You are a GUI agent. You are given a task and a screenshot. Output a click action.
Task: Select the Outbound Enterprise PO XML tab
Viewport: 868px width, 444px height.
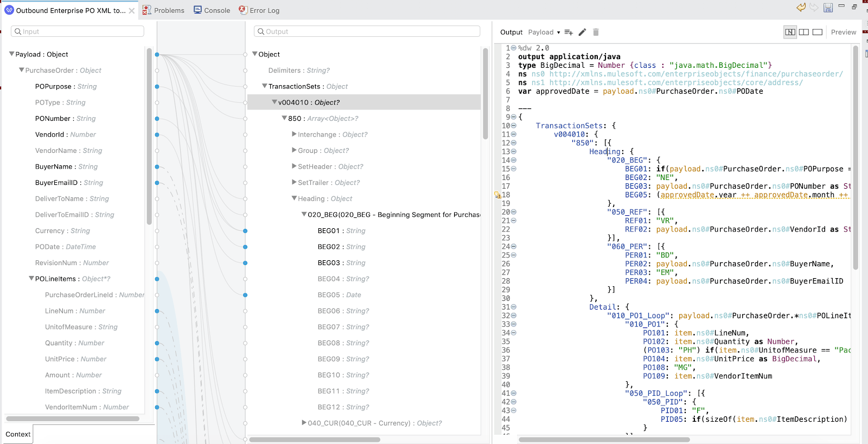[71, 10]
